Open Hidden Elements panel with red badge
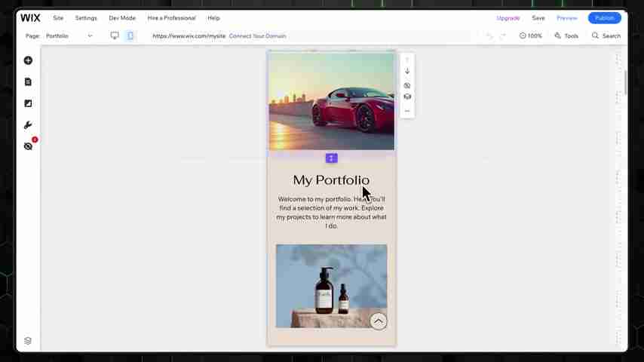 29,146
